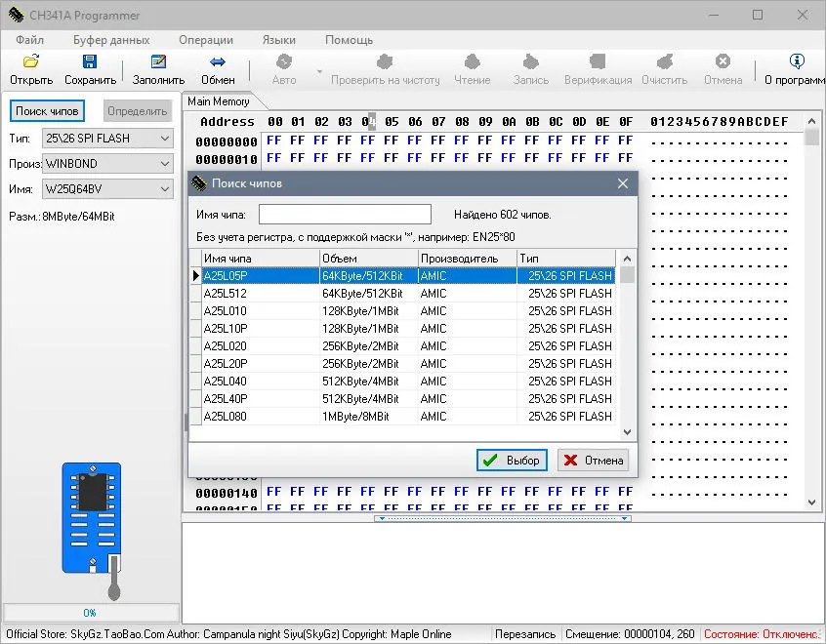The width and height of the screenshot is (826, 644).
Task: Expand the W25Q64BV chip name dropdown
Action: [x=165, y=189]
